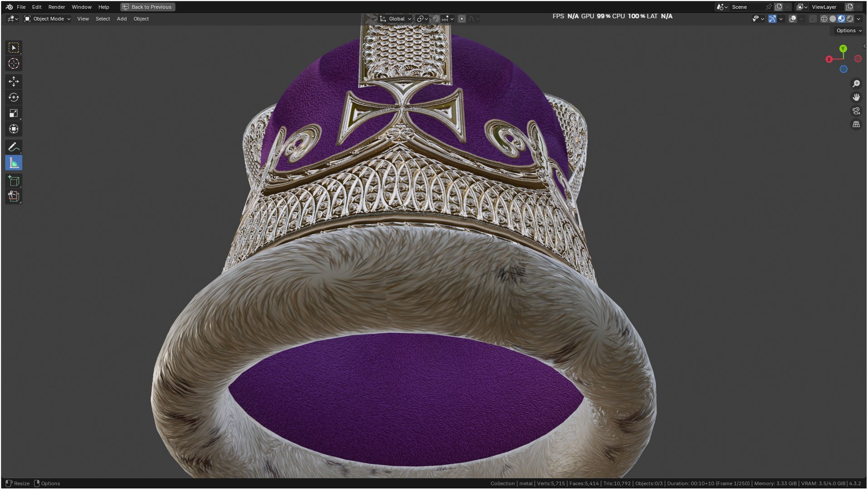
Task: Switch to material preview shading
Action: (x=841, y=19)
